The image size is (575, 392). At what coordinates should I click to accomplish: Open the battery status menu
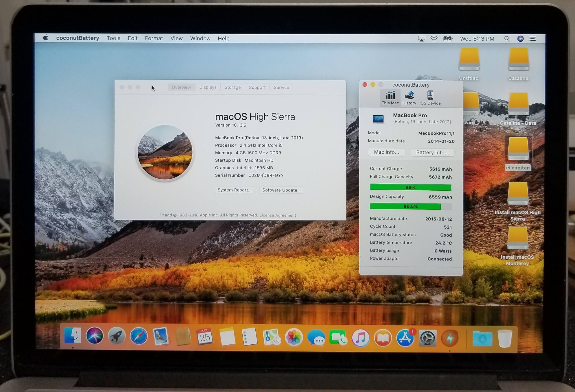[448, 39]
